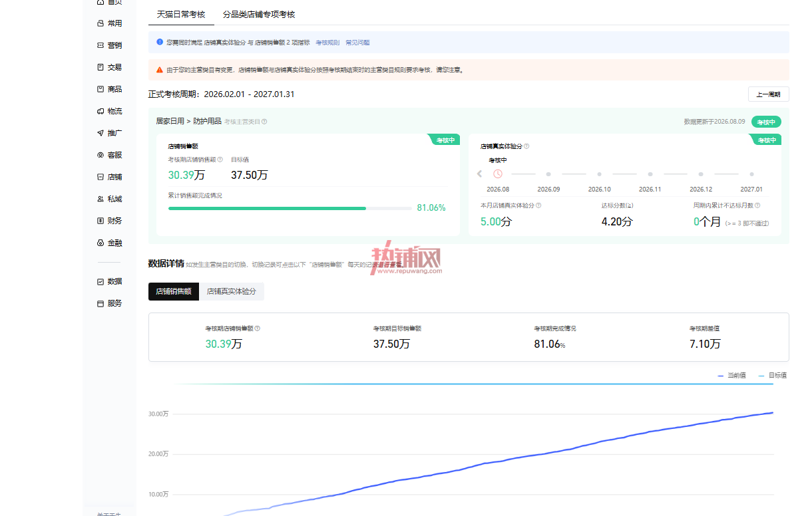Click the 37.50万 value under 目标值
The height and width of the screenshot is (516, 812).
[250, 175]
